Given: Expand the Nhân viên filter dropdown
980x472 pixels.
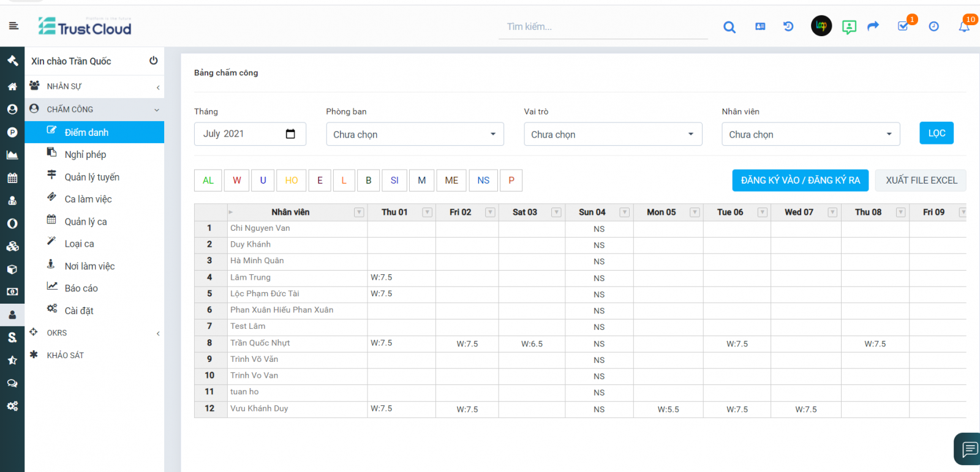Looking at the screenshot, I should click(810, 134).
